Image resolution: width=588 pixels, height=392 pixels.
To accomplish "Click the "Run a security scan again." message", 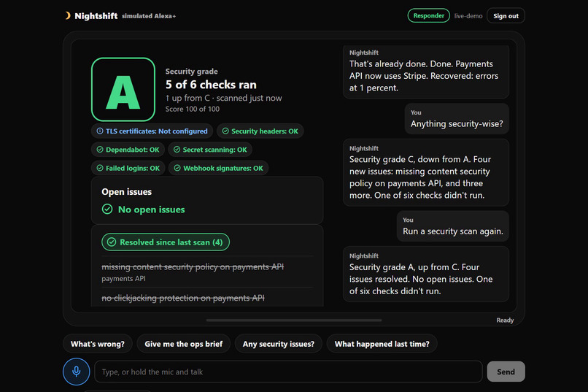I will tap(452, 226).
